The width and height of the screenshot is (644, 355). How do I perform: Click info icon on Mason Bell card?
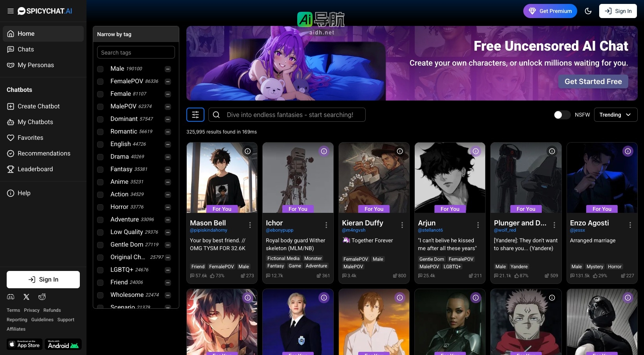[248, 151]
